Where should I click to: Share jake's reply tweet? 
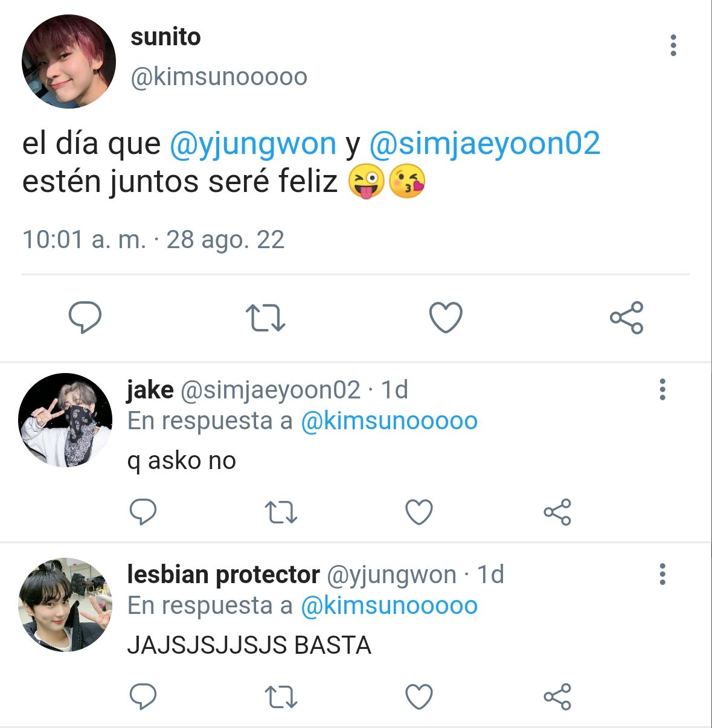pos(557,512)
